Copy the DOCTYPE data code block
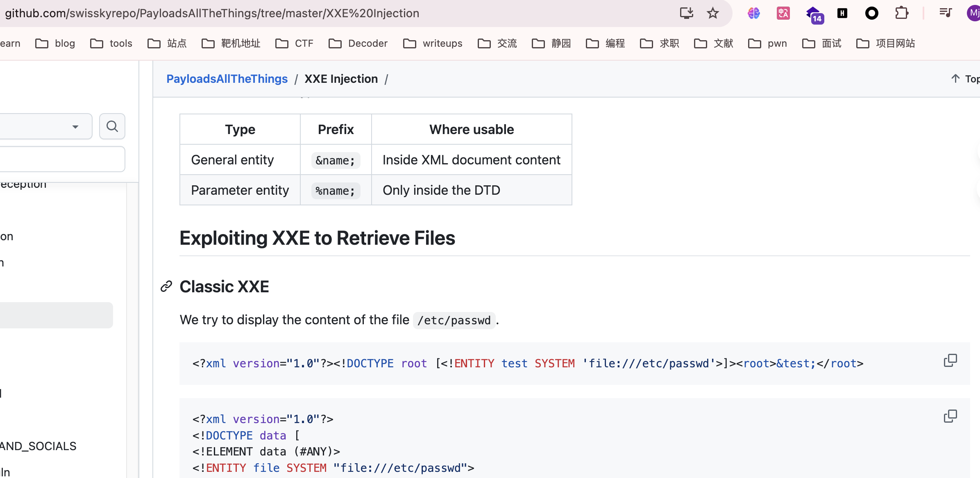980x478 pixels. [950, 417]
